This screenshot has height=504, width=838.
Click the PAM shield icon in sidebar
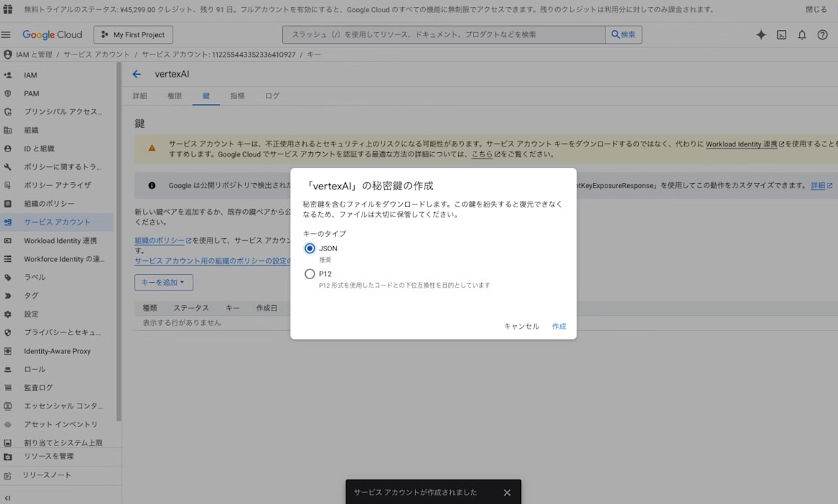click(8, 93)
